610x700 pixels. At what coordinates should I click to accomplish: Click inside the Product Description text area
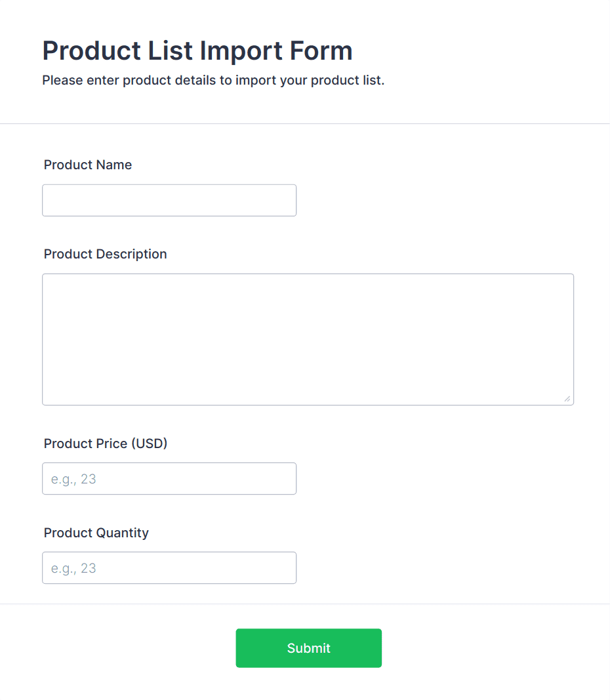[308, 339]
